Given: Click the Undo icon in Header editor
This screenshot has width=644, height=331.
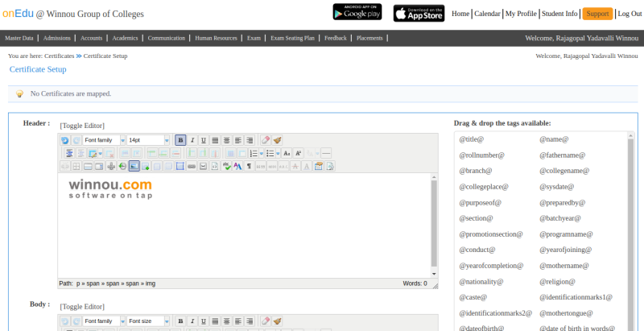Looking at the screenshot, I should point(65,140).
